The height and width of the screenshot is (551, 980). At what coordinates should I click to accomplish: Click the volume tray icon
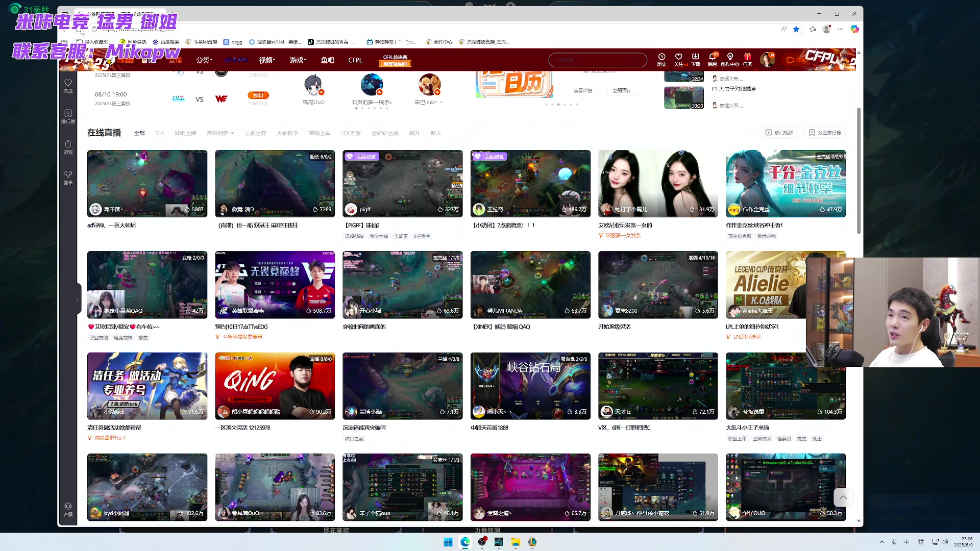coord(945,542)
